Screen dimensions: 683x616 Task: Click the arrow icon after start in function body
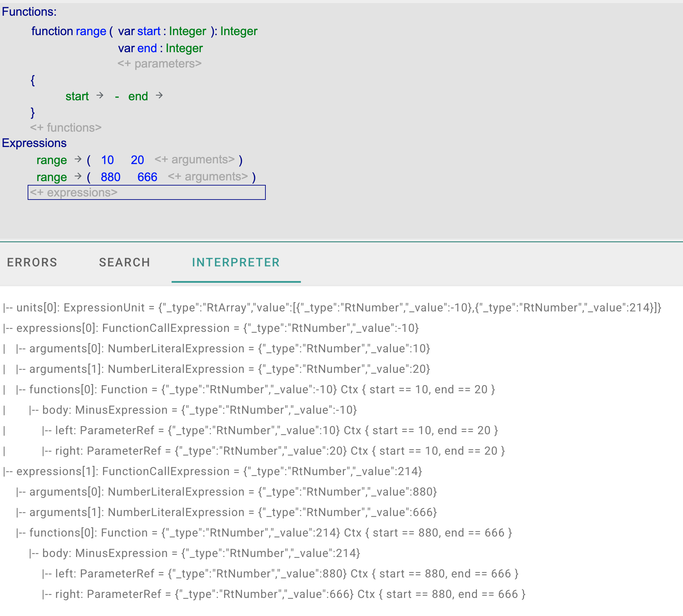100,96
